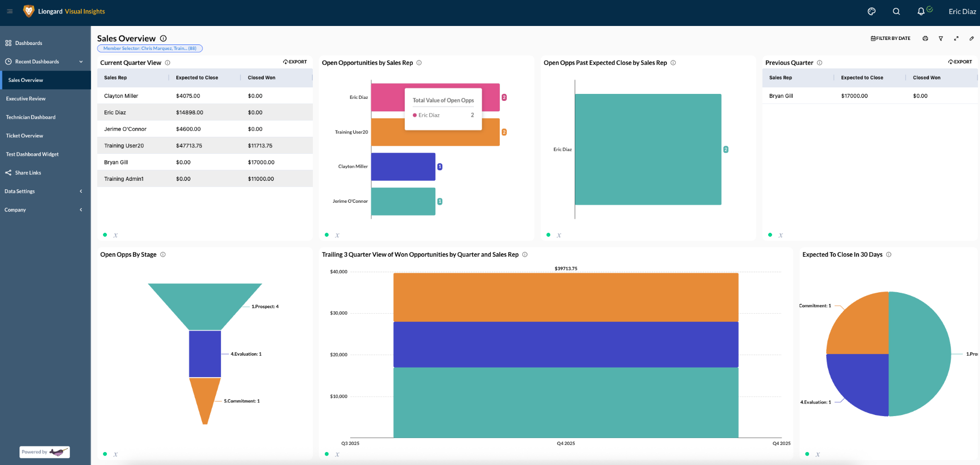Click the Powered by logo badge
The height and width of the screenshot is (465, 980).
click(44, 452)
